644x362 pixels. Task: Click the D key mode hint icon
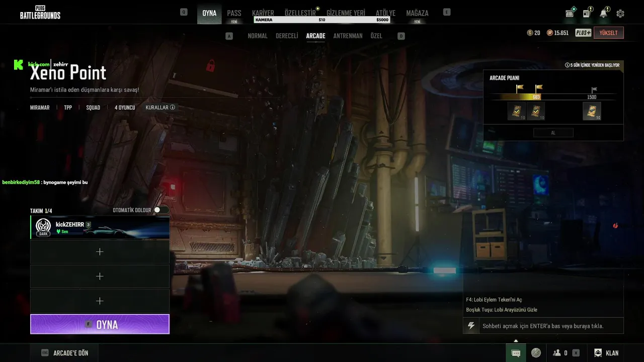coord(401,36)
